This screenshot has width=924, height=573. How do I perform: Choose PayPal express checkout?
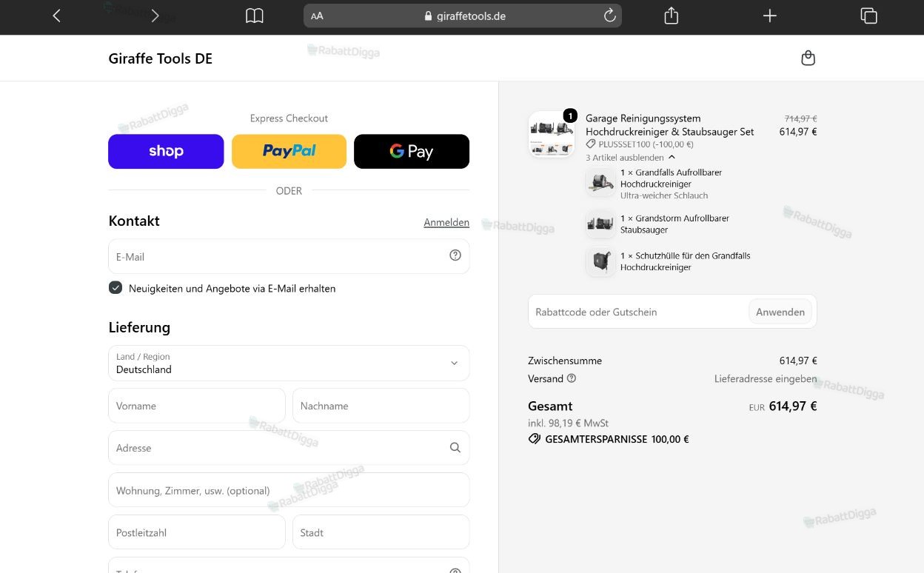pyautogui.click(x=289, y=151)
